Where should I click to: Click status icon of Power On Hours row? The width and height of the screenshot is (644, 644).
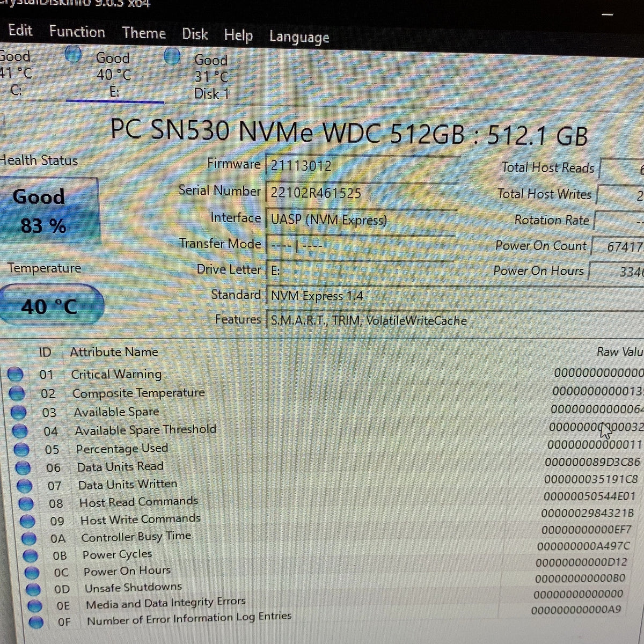[x=32, y=573]
